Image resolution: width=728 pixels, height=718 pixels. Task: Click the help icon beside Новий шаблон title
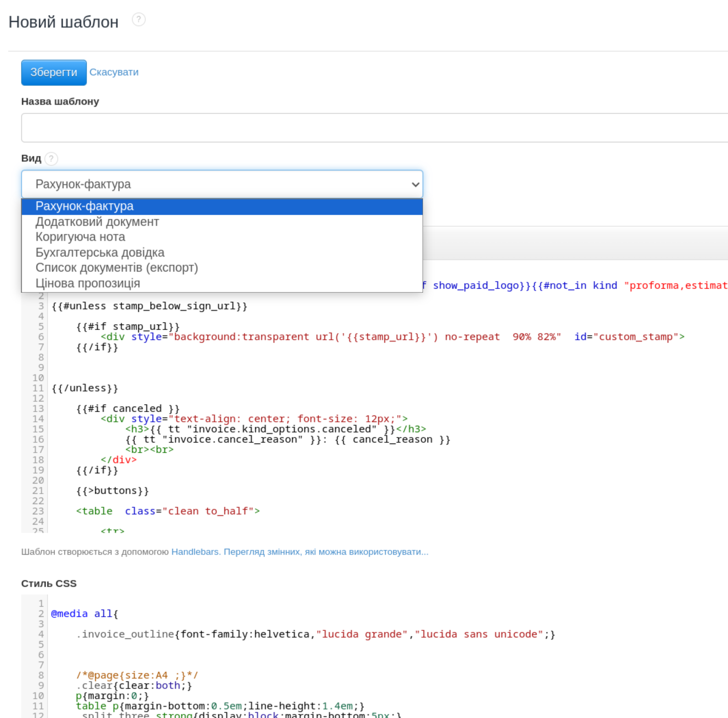coord(139,20)
